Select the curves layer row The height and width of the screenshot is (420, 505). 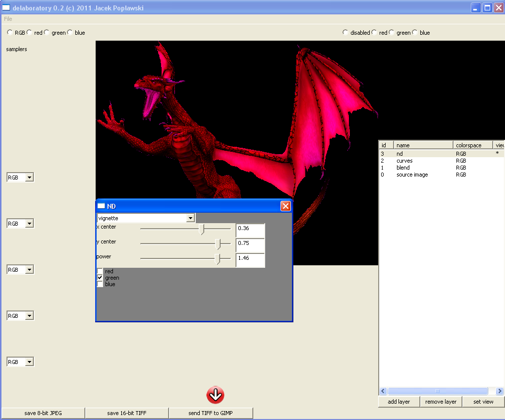pyautogui.click(x=442, y=161)
